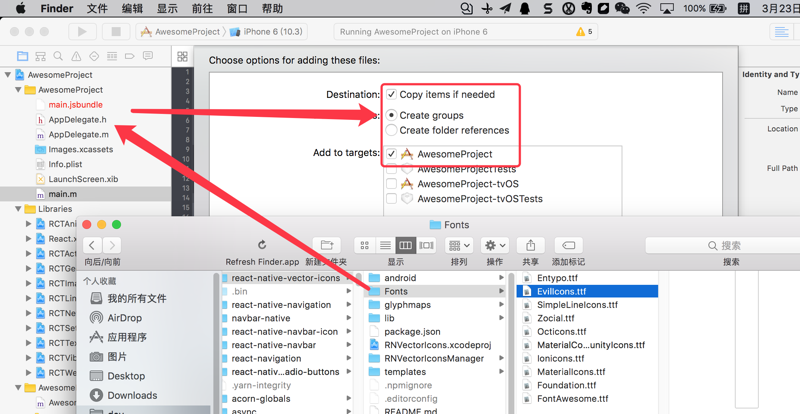Screen dimensions: 800x414
Task: Expand the react-native-navigation folder chevron
Action: pos(348,305)
